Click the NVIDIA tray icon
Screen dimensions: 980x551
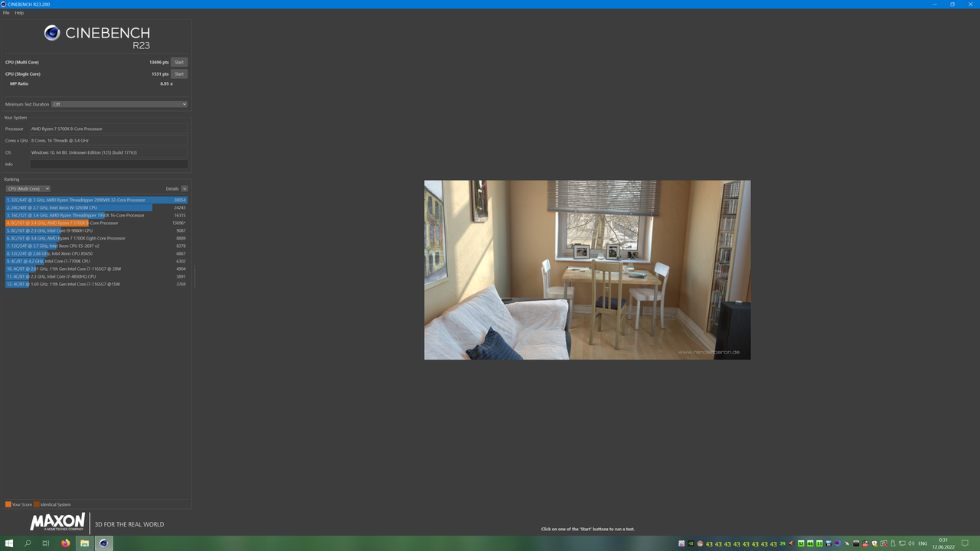coord(691,543)
